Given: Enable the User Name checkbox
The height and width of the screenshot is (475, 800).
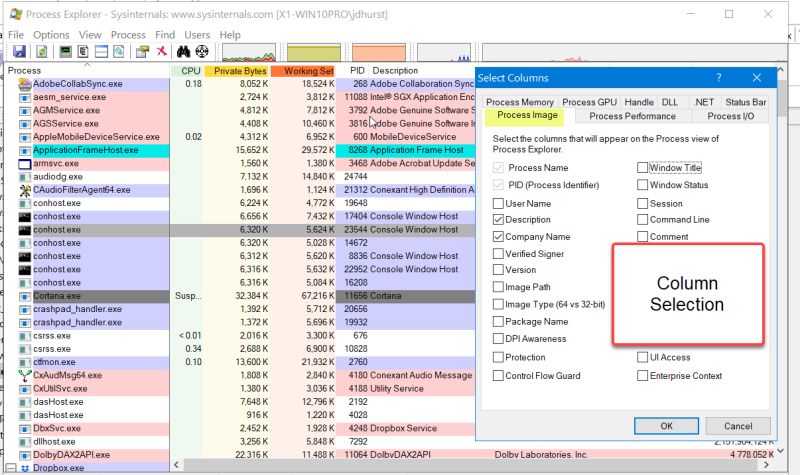Looking at the screenshot, I should click(498, 204).
